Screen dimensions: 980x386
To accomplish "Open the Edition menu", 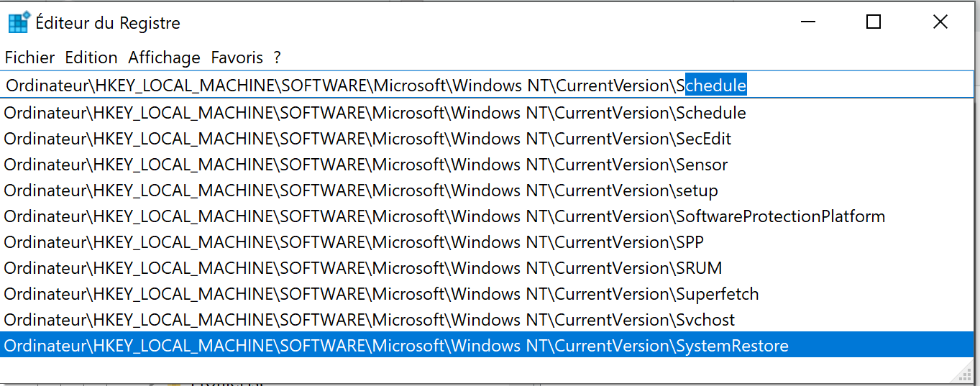I will [91, 58].
